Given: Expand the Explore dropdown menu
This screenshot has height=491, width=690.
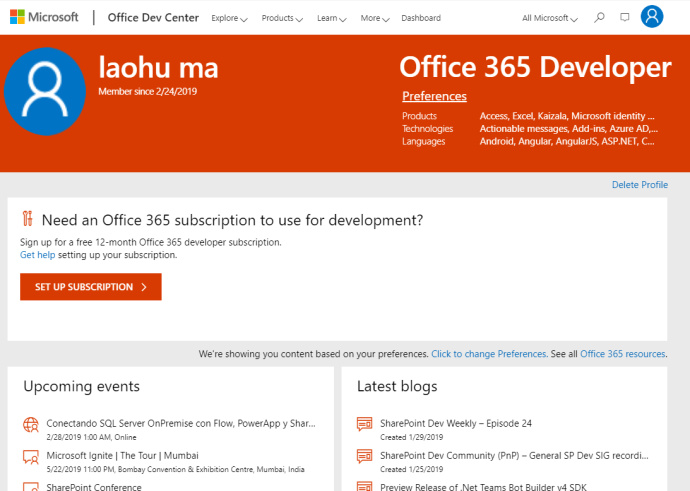Looking at the screenshot, I should tap(229, 18).
